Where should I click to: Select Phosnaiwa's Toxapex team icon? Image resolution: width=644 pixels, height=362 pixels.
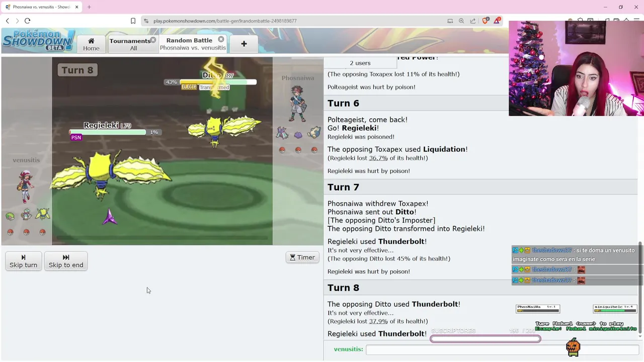pyautogui.click(x=282, y=133)
